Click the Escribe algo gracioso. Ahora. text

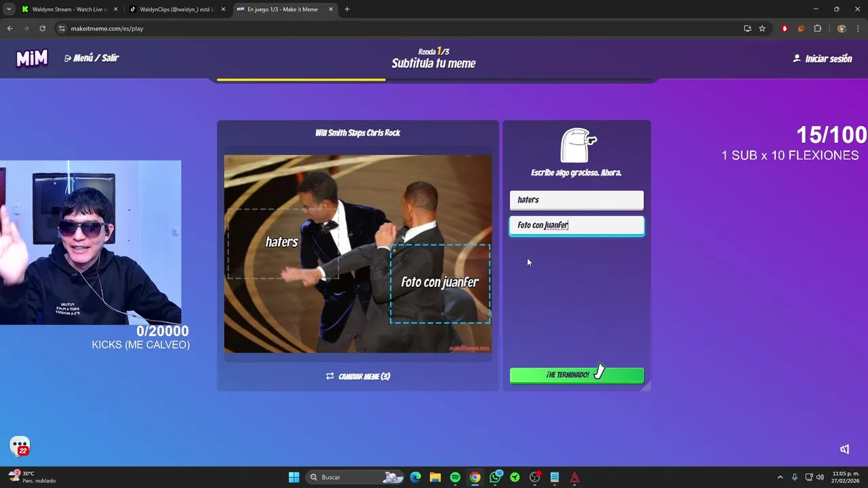click(576, 173)
